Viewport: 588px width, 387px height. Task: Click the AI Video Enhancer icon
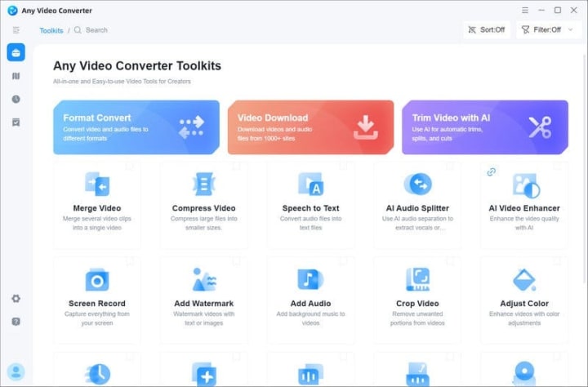[x=526, y=185]
